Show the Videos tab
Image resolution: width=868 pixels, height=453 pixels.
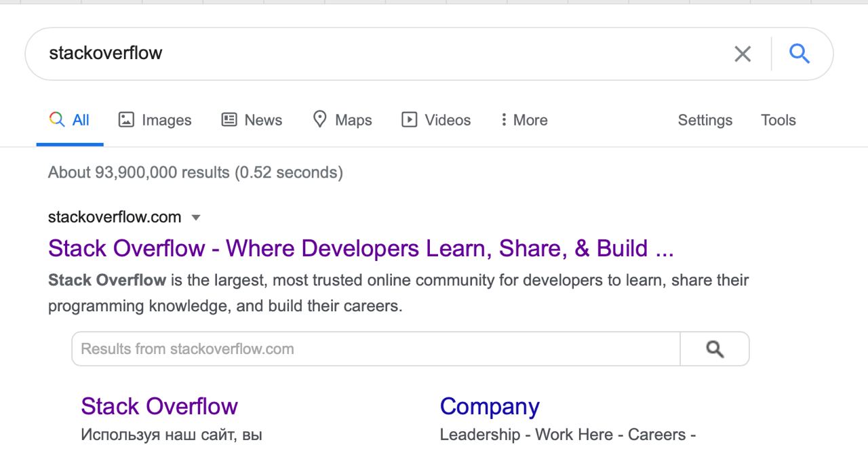[436, 120]
